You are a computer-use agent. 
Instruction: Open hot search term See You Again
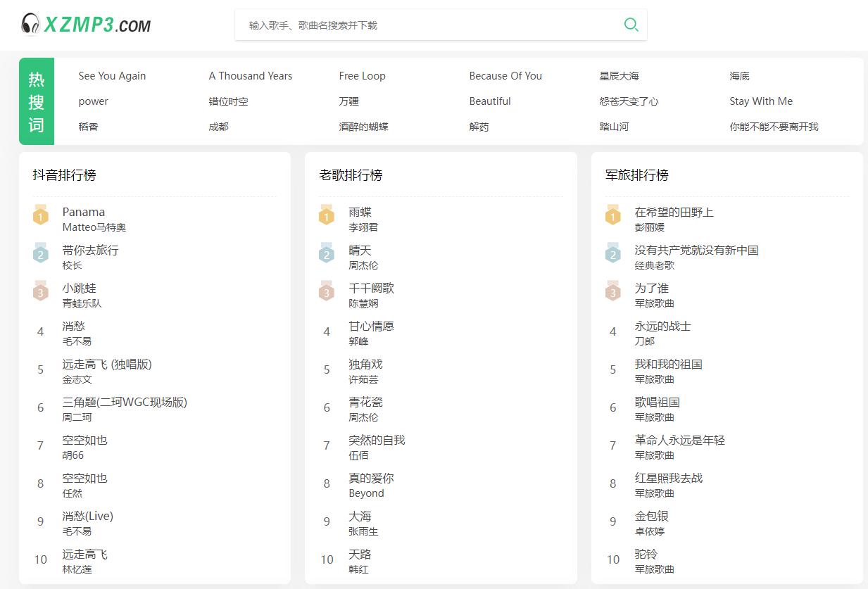coord(112,76)
